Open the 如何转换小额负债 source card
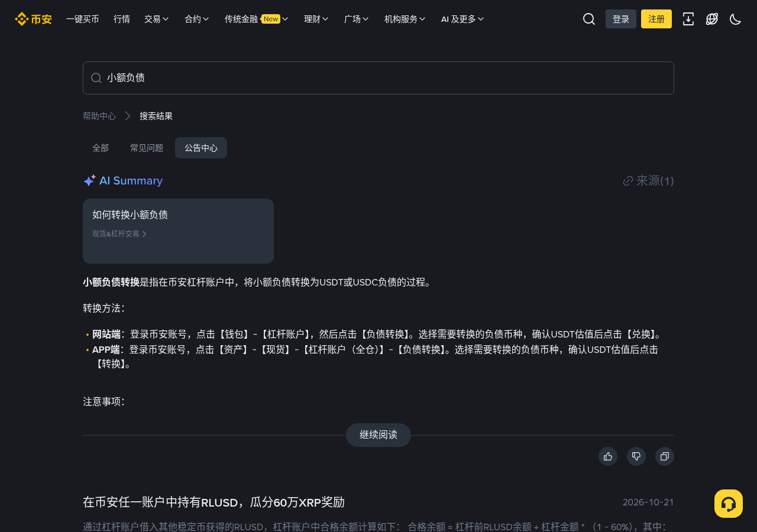The width and height of the screenshot is (757, 532). [178, 231]
